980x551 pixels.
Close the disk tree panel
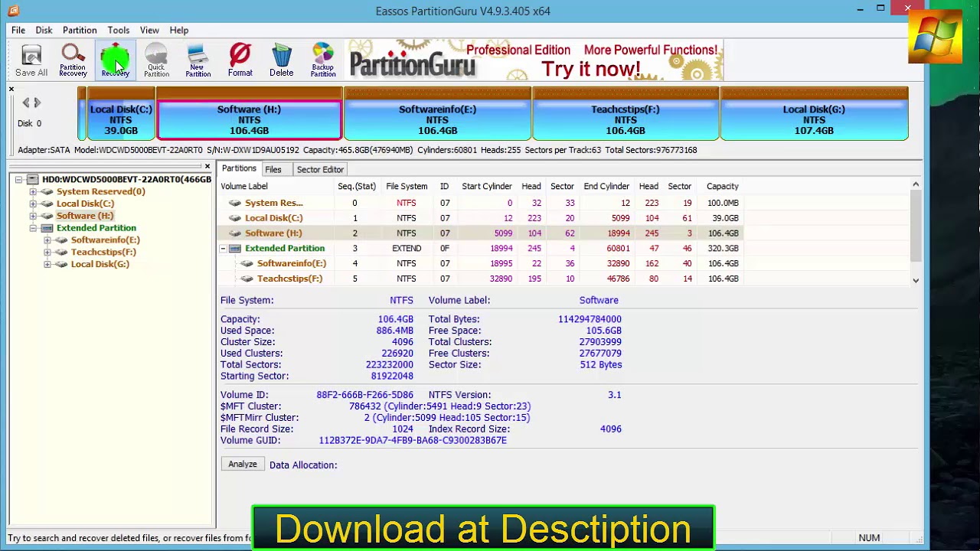pyautogui.click(x=207, y=166)
